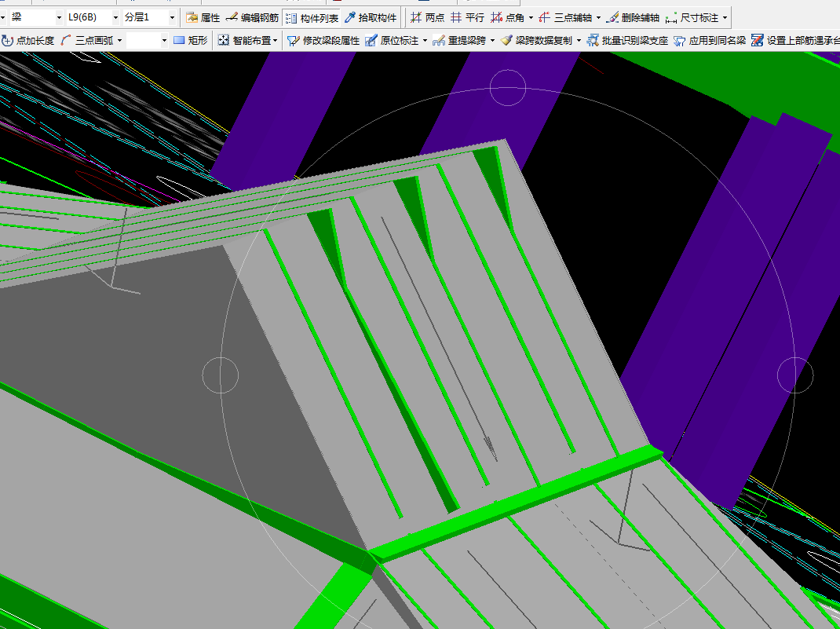The height and width of the screenshot is (629, 840).
Task: Click 编辑钢筋 (Edit Rebar) tool
Action: coord(252,18)
